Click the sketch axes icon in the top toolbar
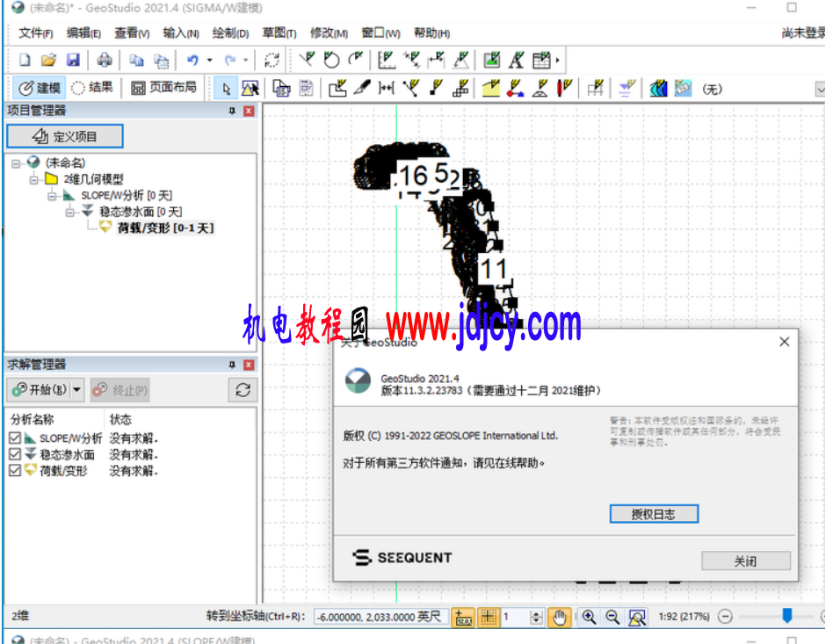 pyautogui.click(x=388, y=60)
